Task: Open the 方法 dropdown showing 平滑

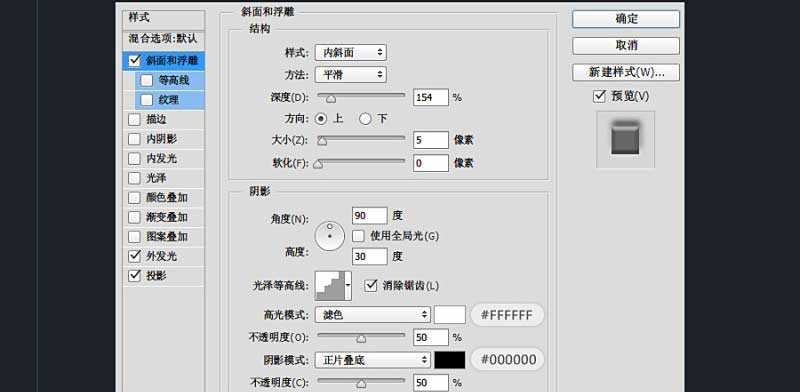Action: coord(351,75)
